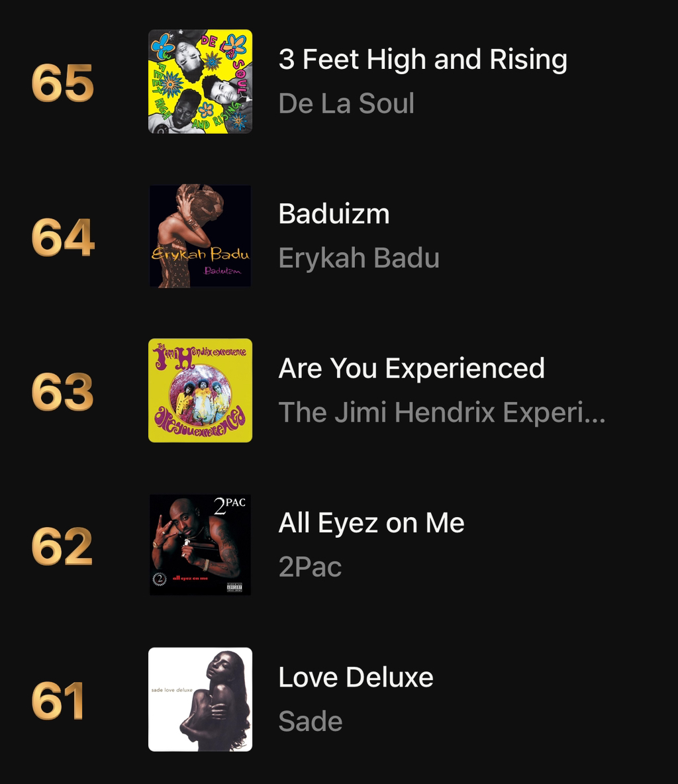This screenshot has height=784, width=678.
Task: Click the rank number 62
Action: point(62,546)
